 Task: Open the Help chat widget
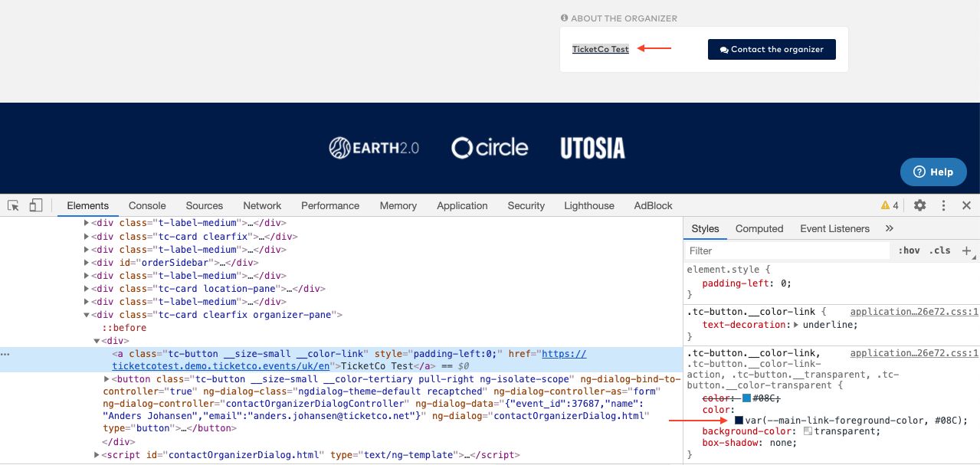pyautogui.click(x=933, y=172)
